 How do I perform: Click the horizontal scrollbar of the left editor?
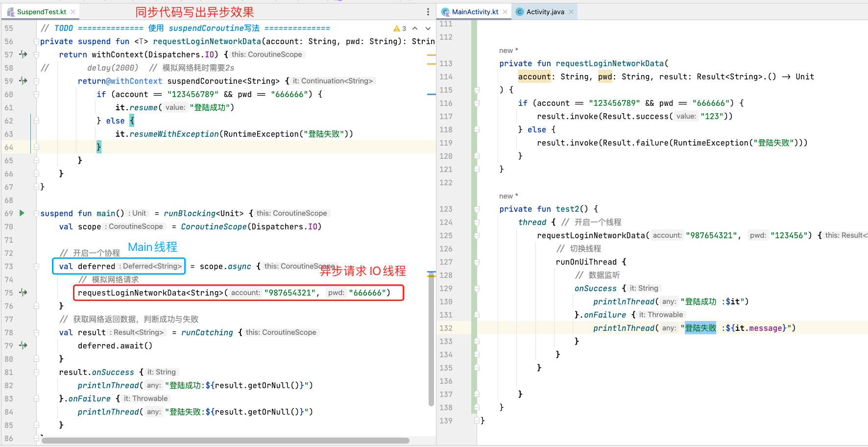pyautogui.click(x=225, y=441)
